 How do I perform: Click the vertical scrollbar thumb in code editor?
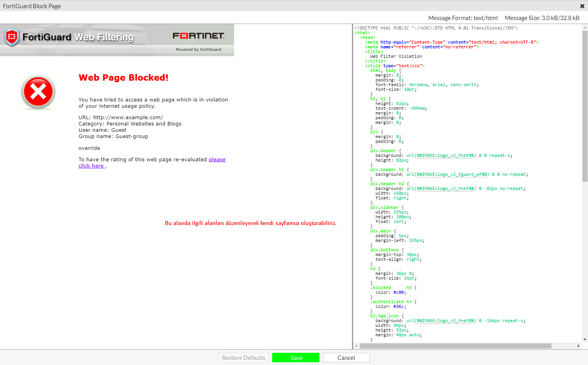pos(585,106)
